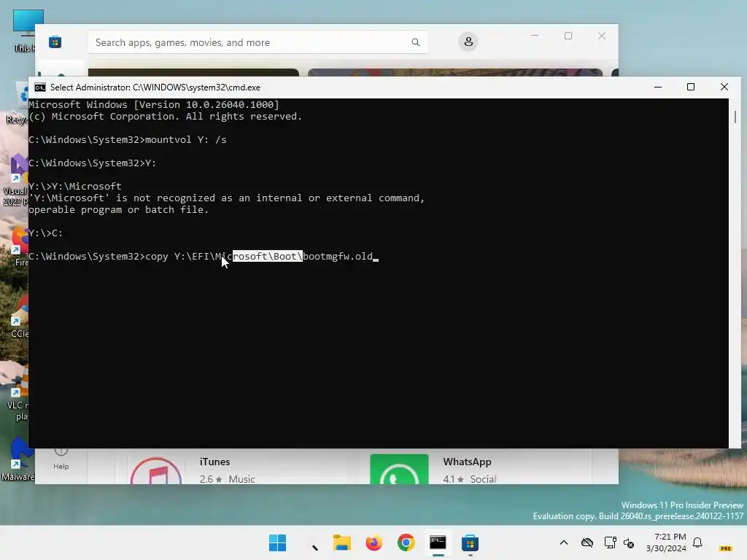Maximize the Command Prompt window
The width and height of the screenshot is (747, 560).
tap(691, 87)
